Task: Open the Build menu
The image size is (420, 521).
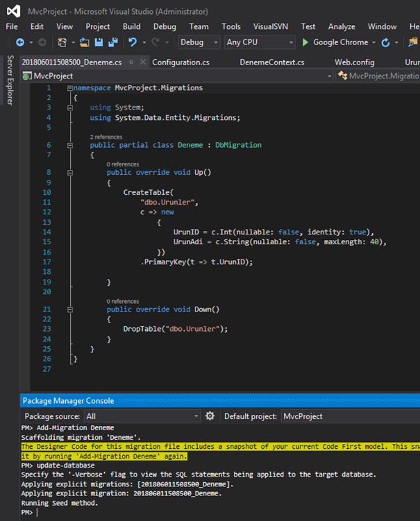Action: (131, 26)
